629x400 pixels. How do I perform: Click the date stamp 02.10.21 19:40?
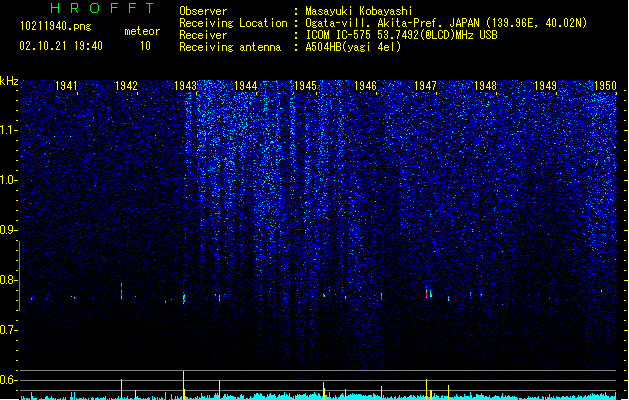61,46
